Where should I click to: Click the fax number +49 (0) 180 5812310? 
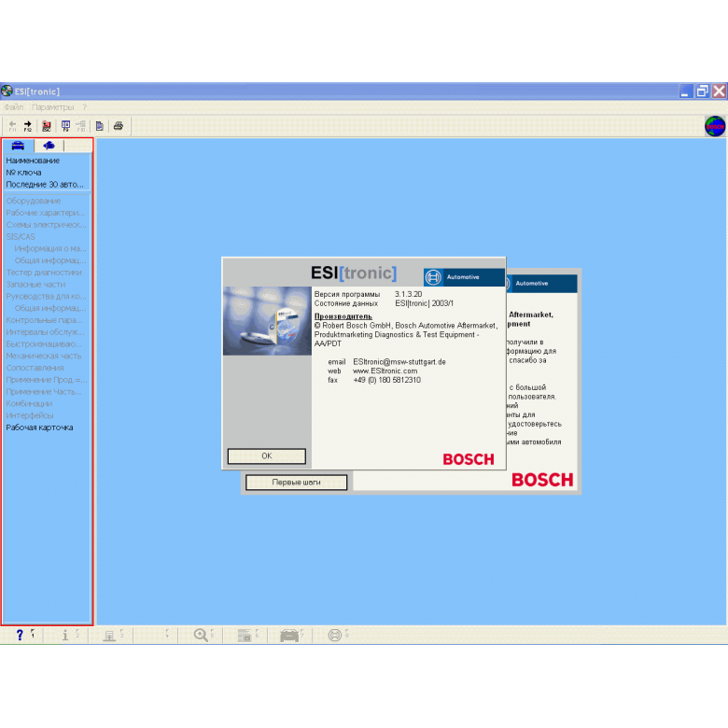[386, 380]
